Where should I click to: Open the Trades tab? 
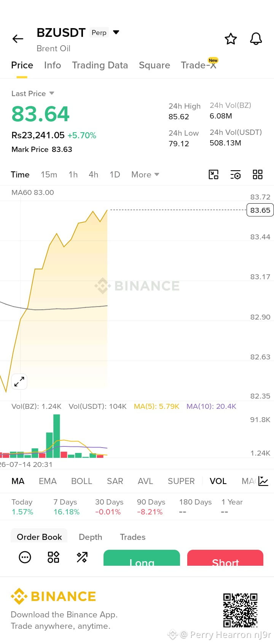coord(133,537)
